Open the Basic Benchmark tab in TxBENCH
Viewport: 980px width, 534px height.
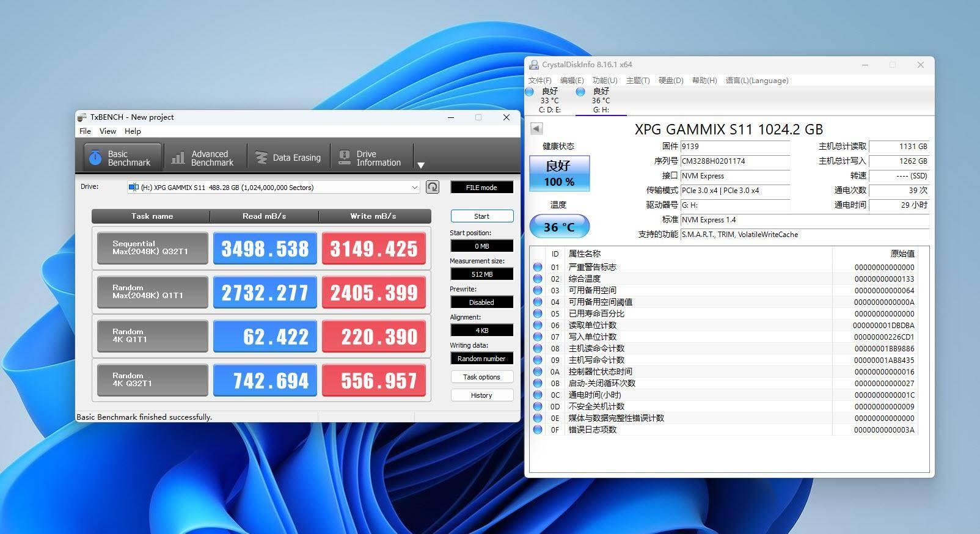point(122,158)
